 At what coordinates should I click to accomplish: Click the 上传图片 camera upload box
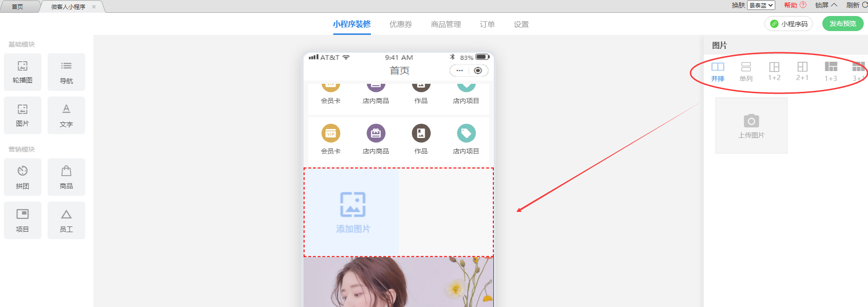pos(751,125)
